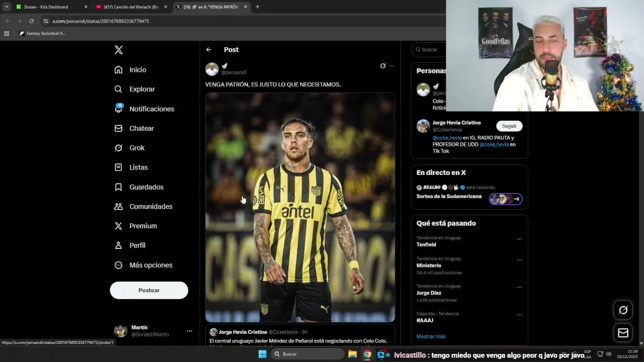This screenshot has width=644, height=362.
Task: Open the Chrome apps grid icon
Action: coord(7,34)
